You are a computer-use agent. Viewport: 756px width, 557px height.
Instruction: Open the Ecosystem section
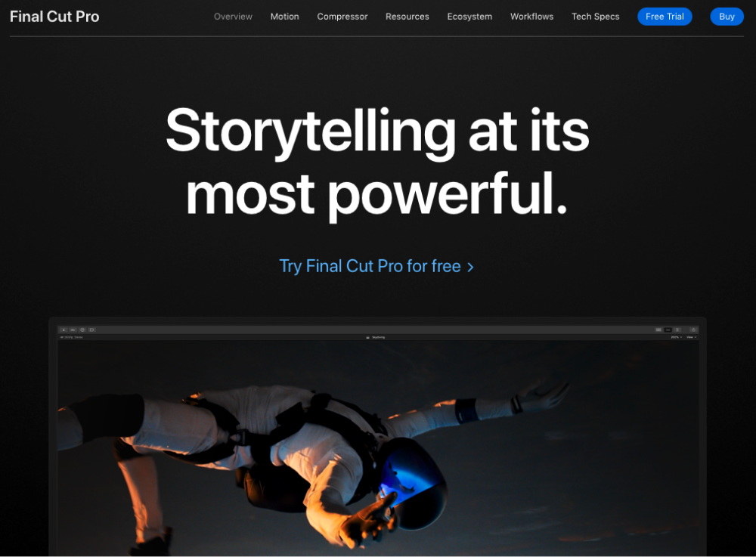(469, 17)
